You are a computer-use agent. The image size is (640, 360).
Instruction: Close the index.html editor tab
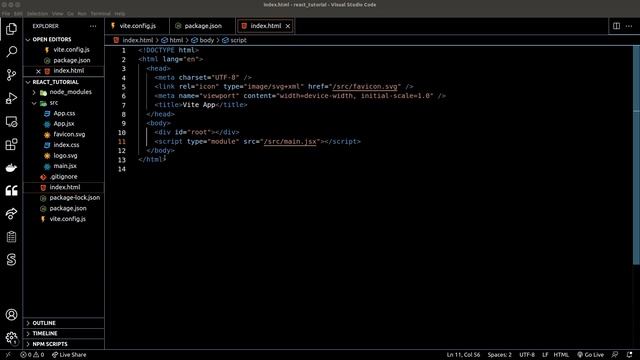pos(288,26)
